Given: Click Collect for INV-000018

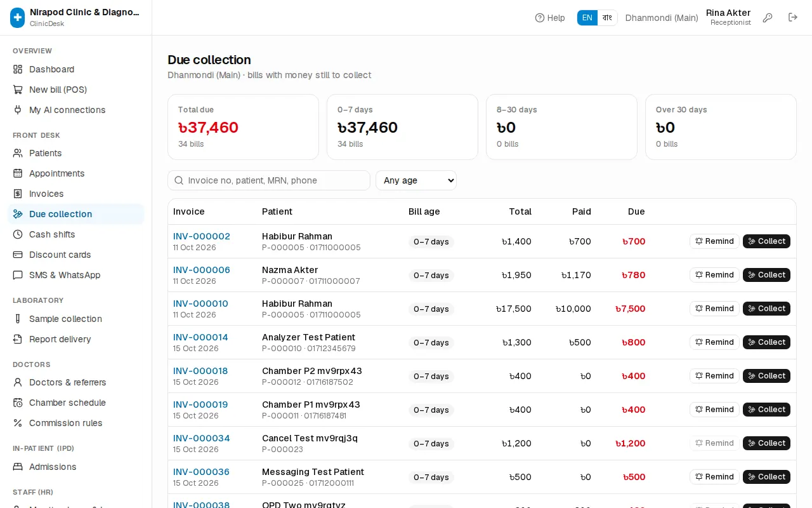Looking at the screenshot, I should point(766,376).
